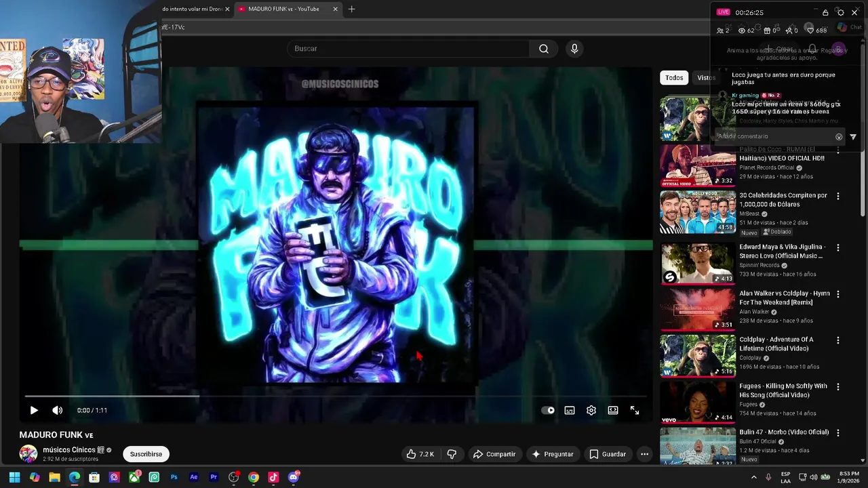Image resolution: width=868 pixels, height=488 pixels.
Task: Show hidden system tray icons
Action: pyautogui.click(x=753, y=477)
